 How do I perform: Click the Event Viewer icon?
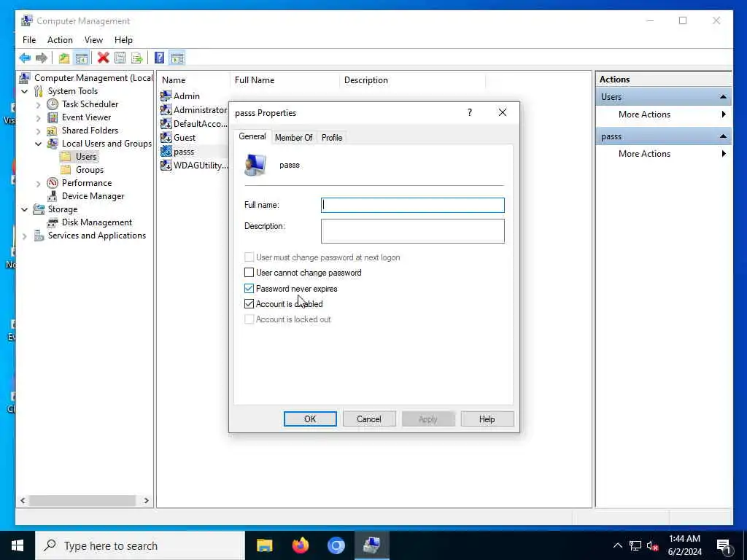[x=53, y=117]
